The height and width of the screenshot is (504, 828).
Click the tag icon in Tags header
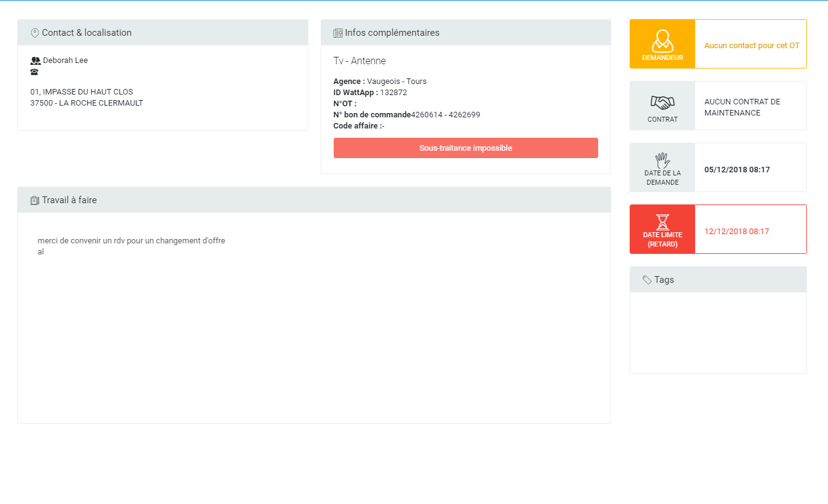(x=647, y=280)
